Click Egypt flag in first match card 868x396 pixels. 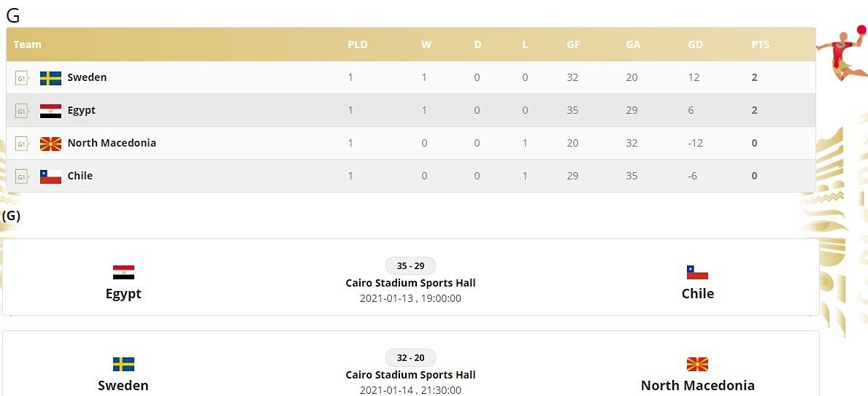pyautogui.click(x=123, y=273)
